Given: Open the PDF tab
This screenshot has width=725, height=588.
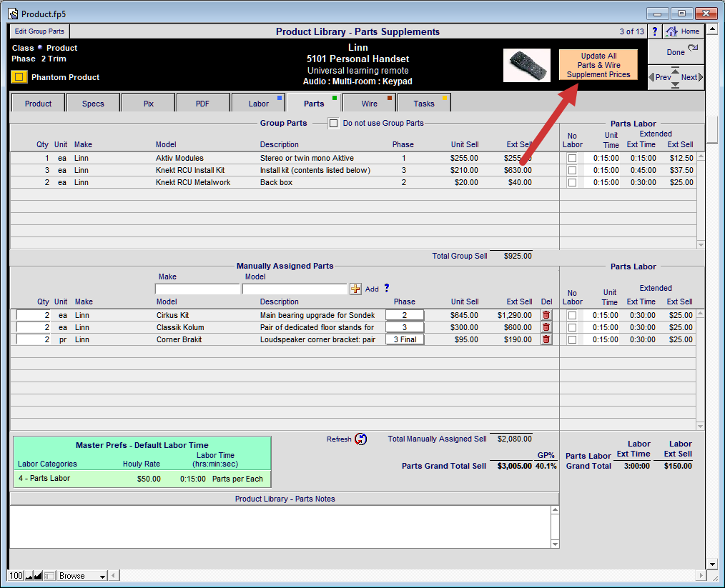Looking at the screenshot, I should (x=202, y=103).
